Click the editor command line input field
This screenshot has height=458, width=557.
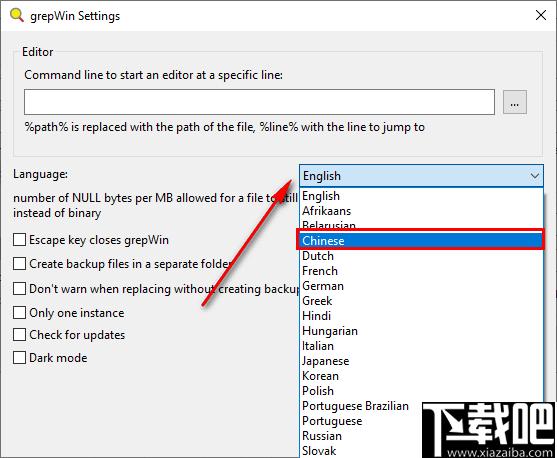[259, 102]
